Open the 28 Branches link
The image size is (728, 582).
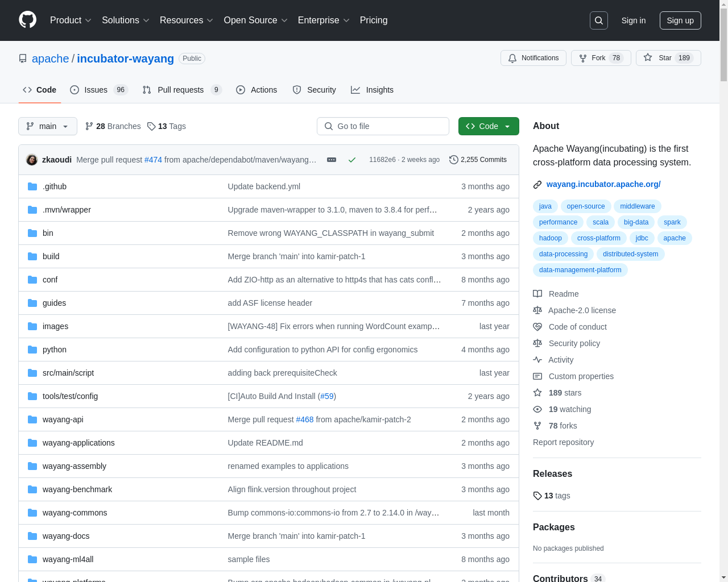point(113,126)
